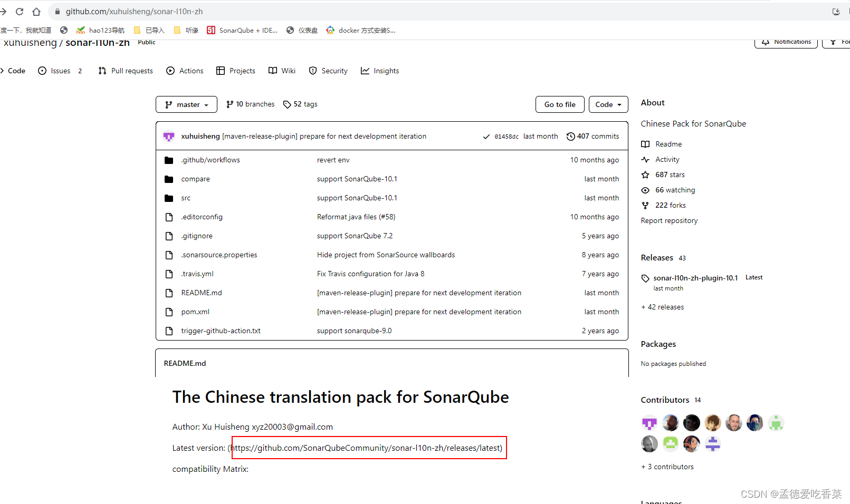The image size is (850, 504).
Task: Open the Releases 43 heading link
Action: (663, 257)
